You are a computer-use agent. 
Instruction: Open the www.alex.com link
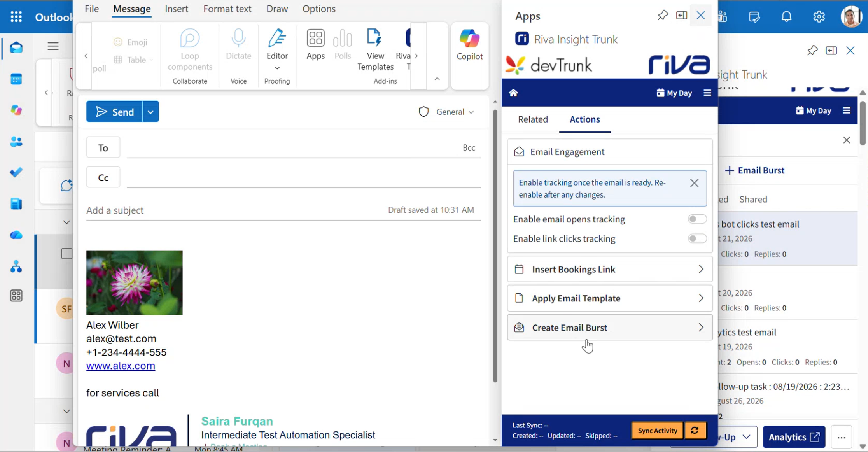(x=121, y=366)
